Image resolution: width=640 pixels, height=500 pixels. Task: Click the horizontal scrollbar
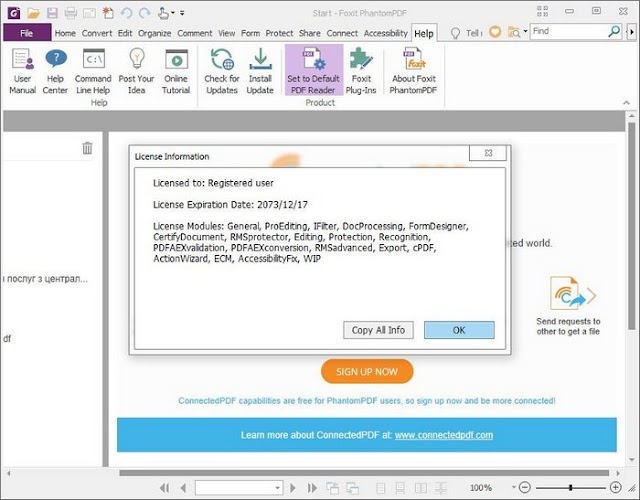[364, 473]
